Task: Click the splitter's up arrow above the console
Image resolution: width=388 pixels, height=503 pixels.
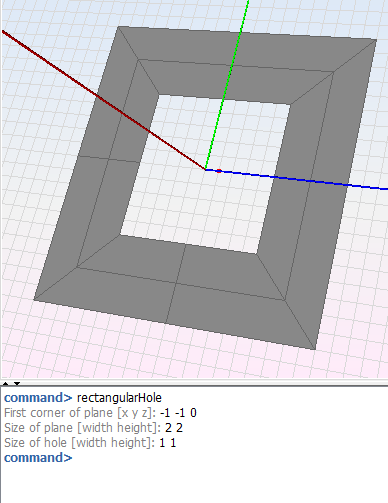Action: coord(6,384)
